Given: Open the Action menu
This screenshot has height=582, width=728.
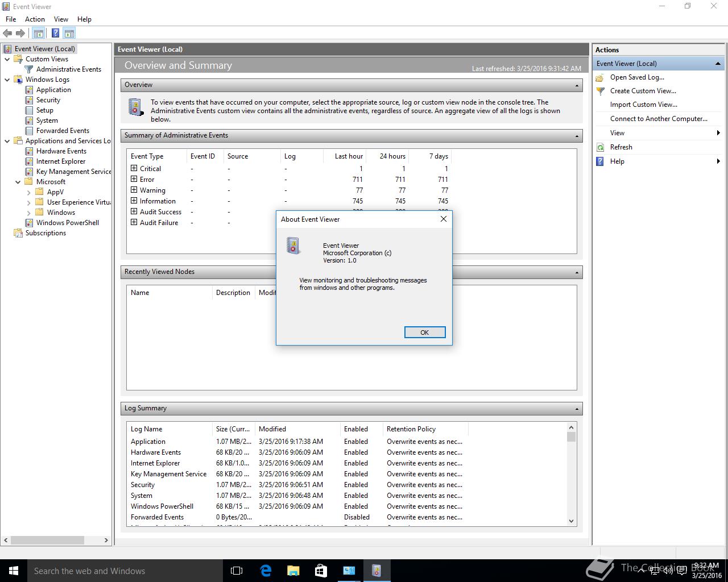Looking at the screenshot, I should click(35, 19).
